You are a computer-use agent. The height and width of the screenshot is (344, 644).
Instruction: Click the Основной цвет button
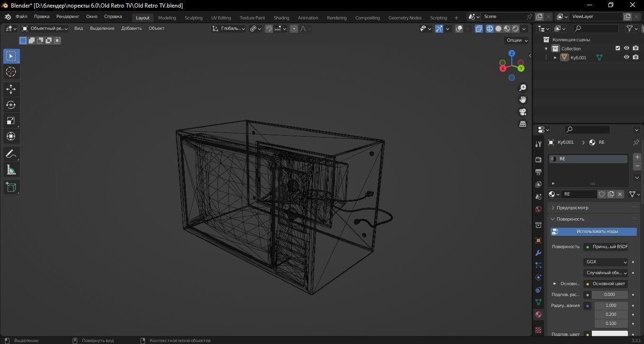(606, 284)
